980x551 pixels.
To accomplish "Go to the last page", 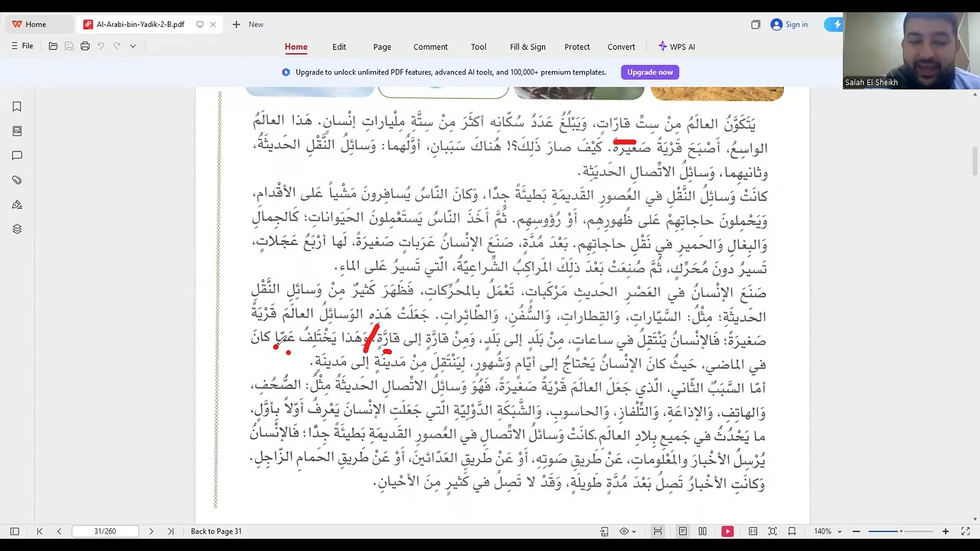I will point(170,531).
